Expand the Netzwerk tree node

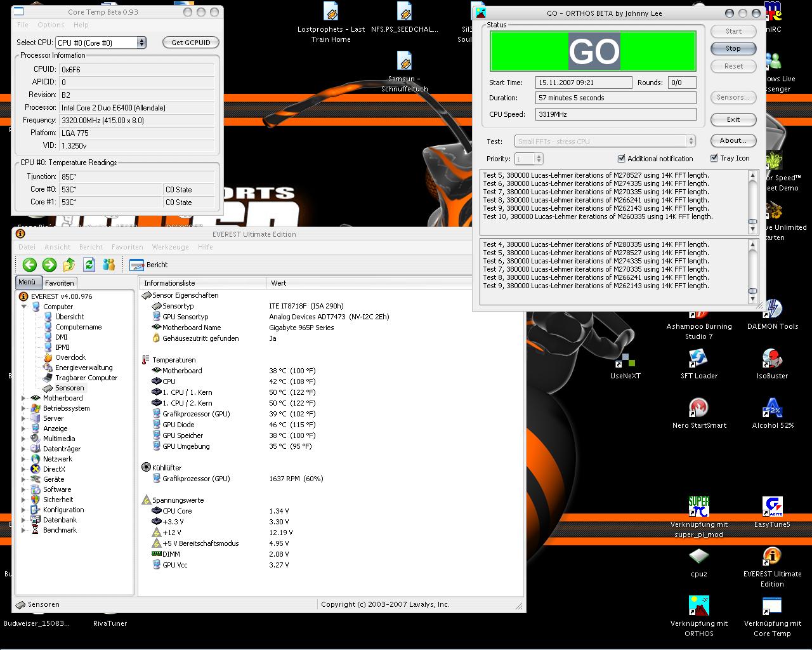pyautogui.click(x=24, y=459)
